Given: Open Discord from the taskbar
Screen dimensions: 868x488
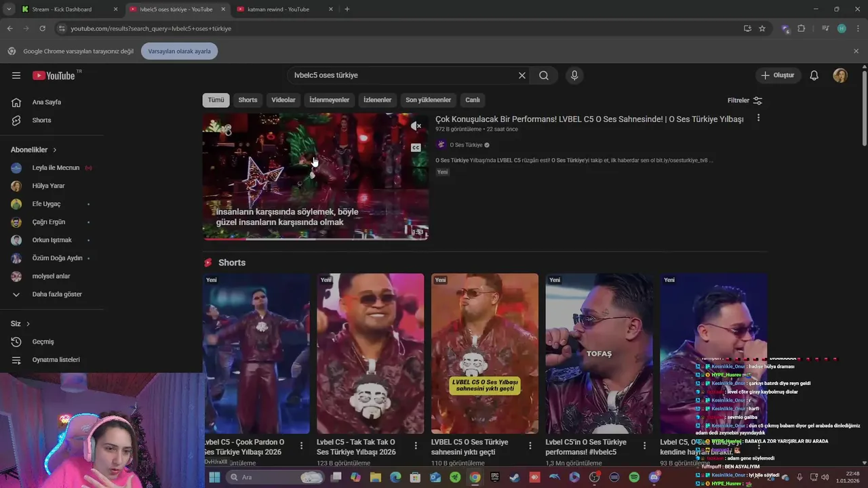Looking at the screenshot, I should point(654,477).
